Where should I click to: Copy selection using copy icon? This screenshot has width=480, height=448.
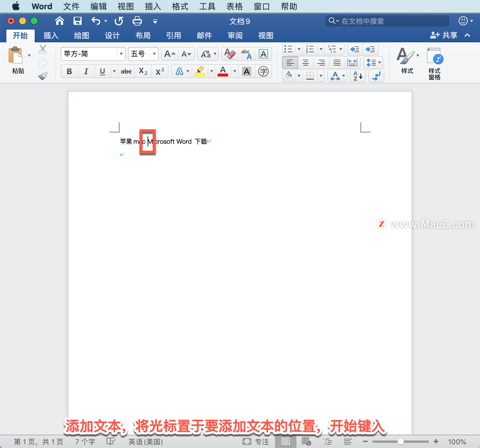pyautogui.click(x=43, y=62)
